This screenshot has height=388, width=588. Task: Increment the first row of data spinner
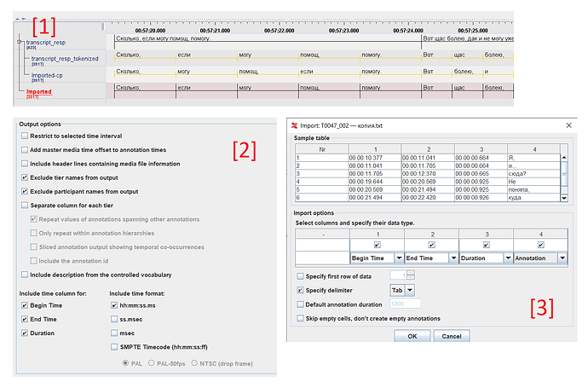(x=410, y=273)
